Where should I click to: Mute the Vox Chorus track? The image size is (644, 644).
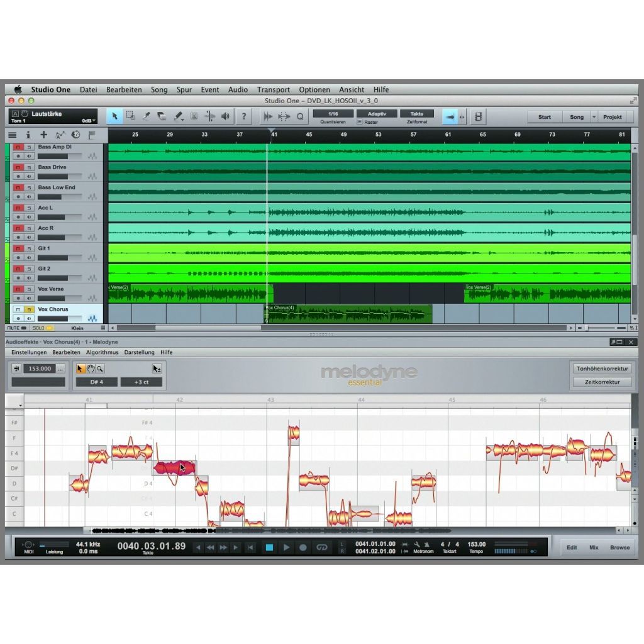pyautogui.click(x=18, y=309)
